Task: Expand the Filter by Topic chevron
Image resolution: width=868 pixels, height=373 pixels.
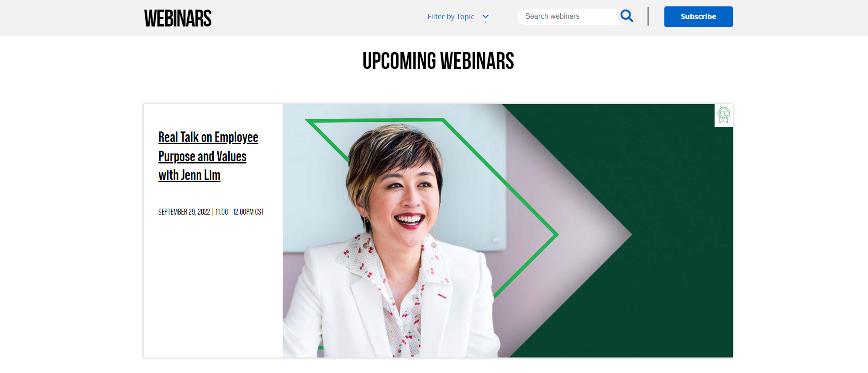Action: pos(485,16)
